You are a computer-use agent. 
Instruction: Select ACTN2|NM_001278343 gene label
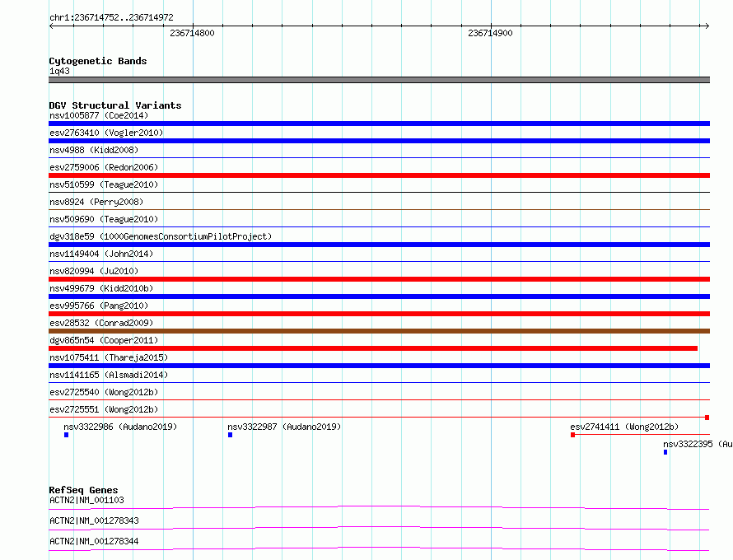pos(94,520)
